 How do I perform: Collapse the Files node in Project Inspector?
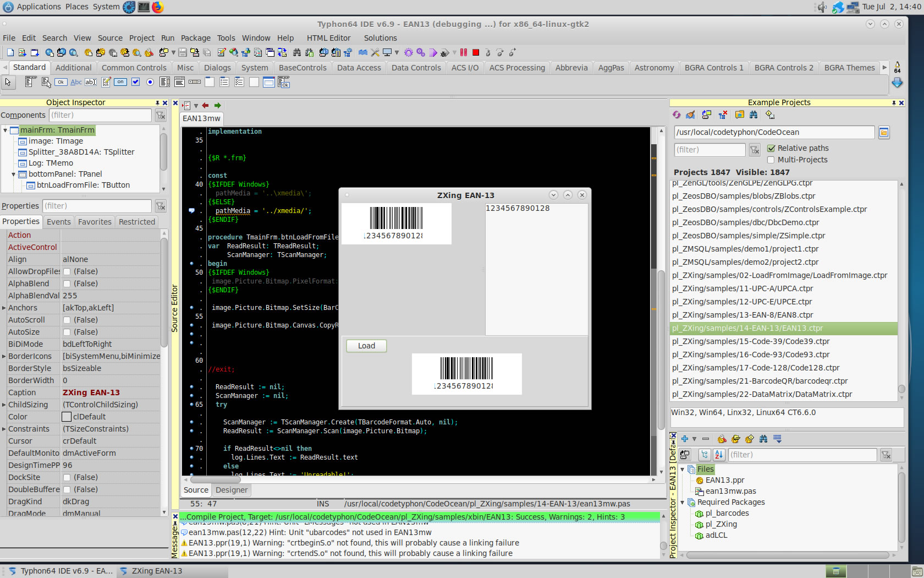pos(683,470)
